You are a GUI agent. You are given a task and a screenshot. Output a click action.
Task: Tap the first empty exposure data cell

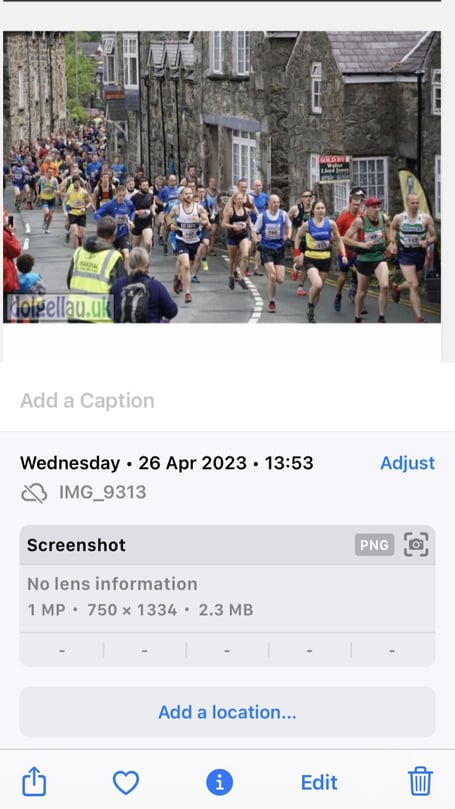62,651
